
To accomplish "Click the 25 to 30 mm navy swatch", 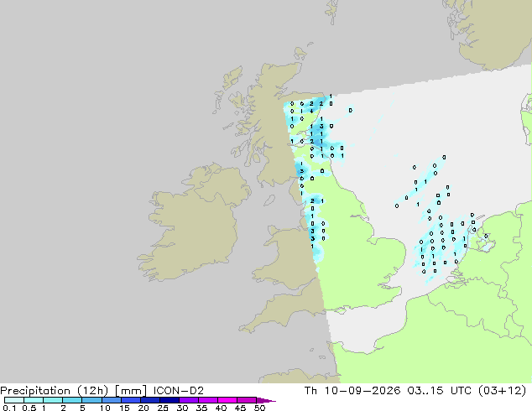I will [170, 400].
